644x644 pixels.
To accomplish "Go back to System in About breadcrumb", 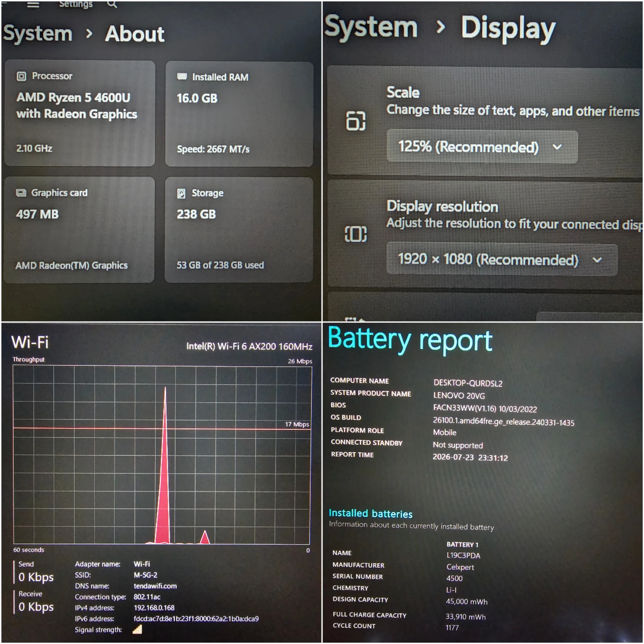I will (x=38, y=34).
